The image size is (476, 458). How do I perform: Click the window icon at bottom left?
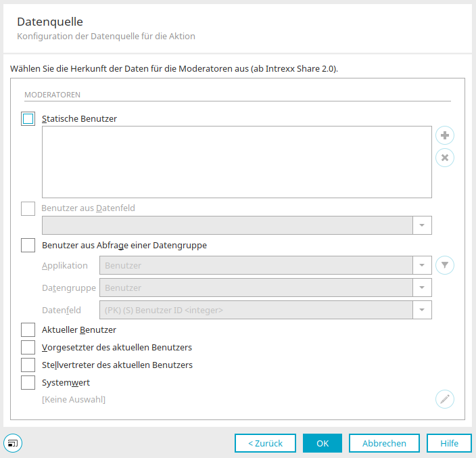pos(13,443)
